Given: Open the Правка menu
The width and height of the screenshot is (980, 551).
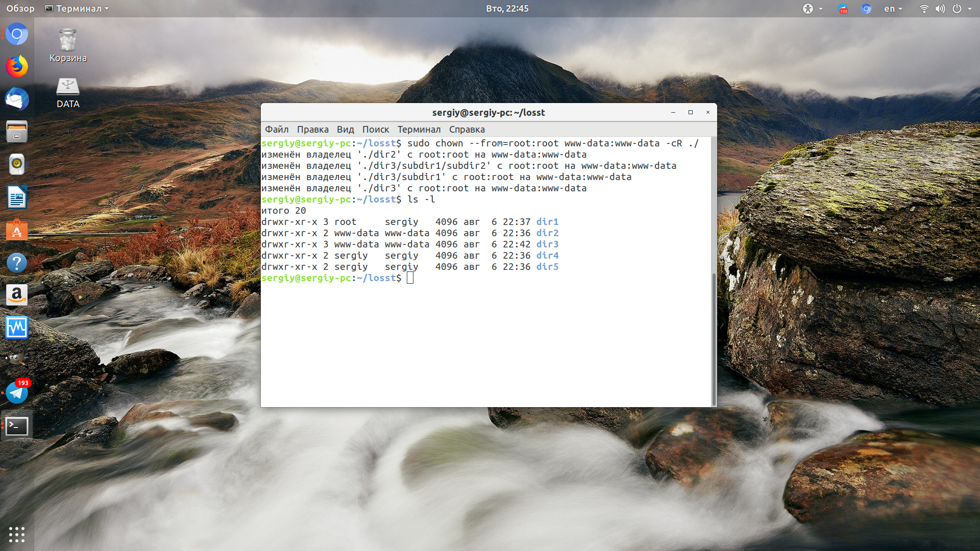Looking at the screenshot, I should (x=312, y=130).
